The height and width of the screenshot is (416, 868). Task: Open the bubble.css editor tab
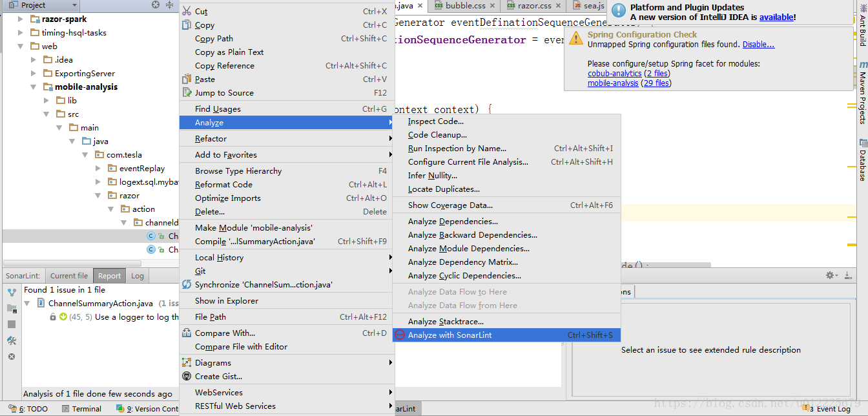[x=465, y=6]
